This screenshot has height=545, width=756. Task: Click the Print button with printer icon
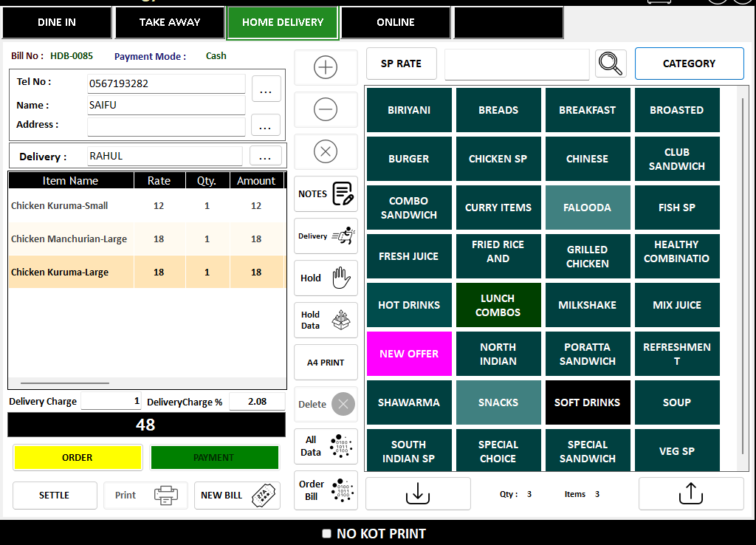point(145,496)
